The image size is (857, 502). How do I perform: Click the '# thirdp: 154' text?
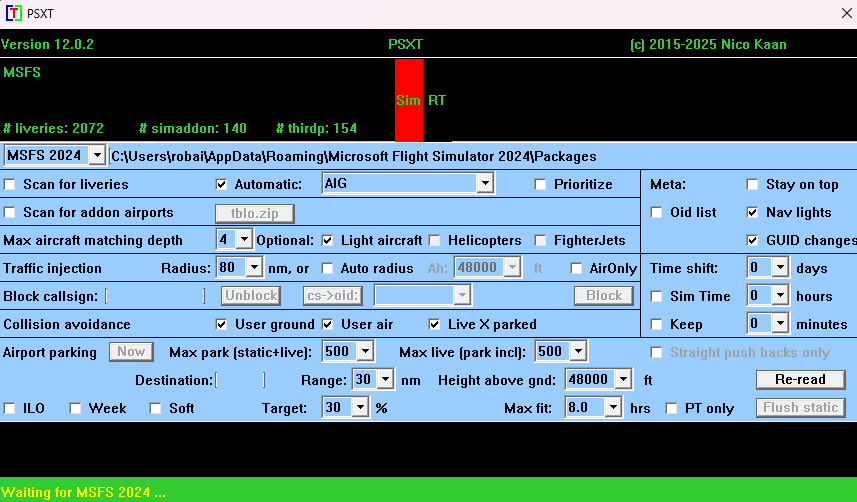click(316, 129)
